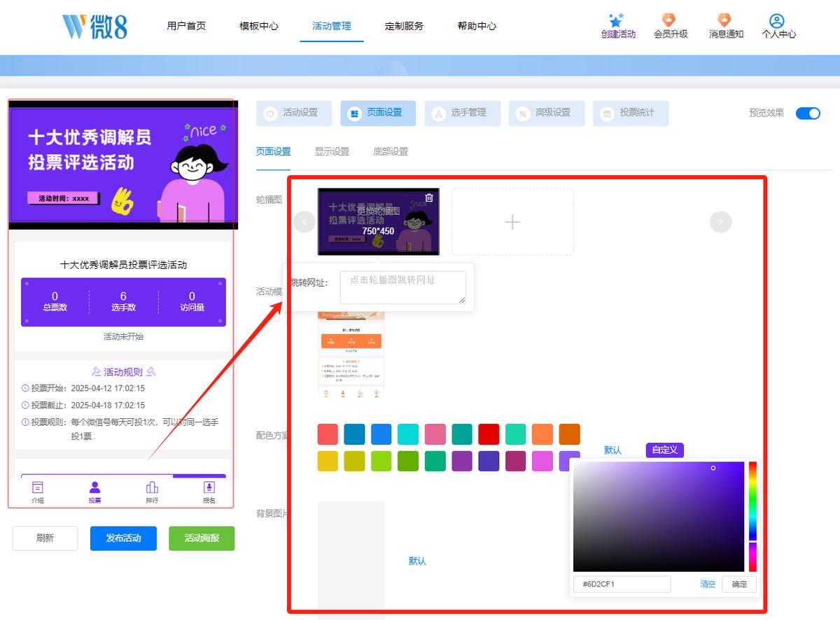Go to 用户首页 menu
Screen dimensions: 840x620
pos(186,26)
